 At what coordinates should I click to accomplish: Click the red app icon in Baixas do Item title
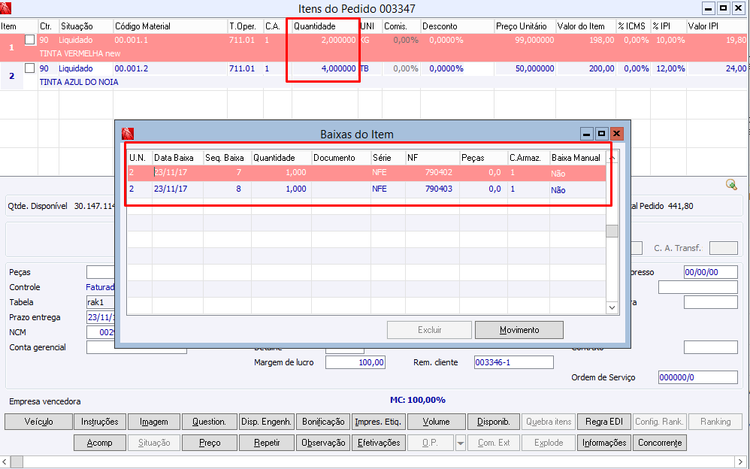(x=127, y=134)
